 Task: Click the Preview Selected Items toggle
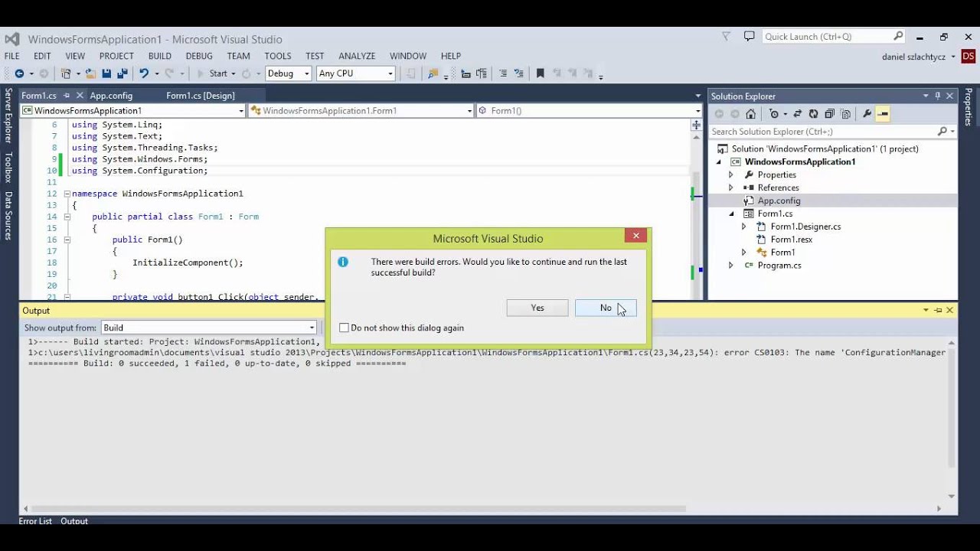click(x=883, y=114)
